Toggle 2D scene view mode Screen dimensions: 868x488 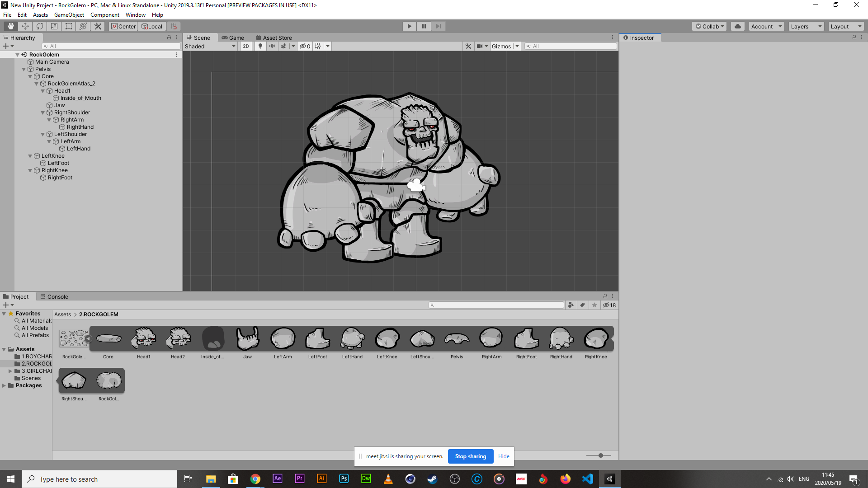tap(245, 46)
